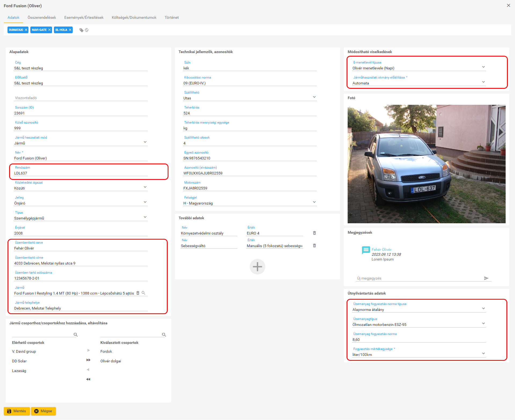The width and height of the screenshot is (515, 420).
Task: Remove the DUMATAXI tag
Action: pos(26,30)
